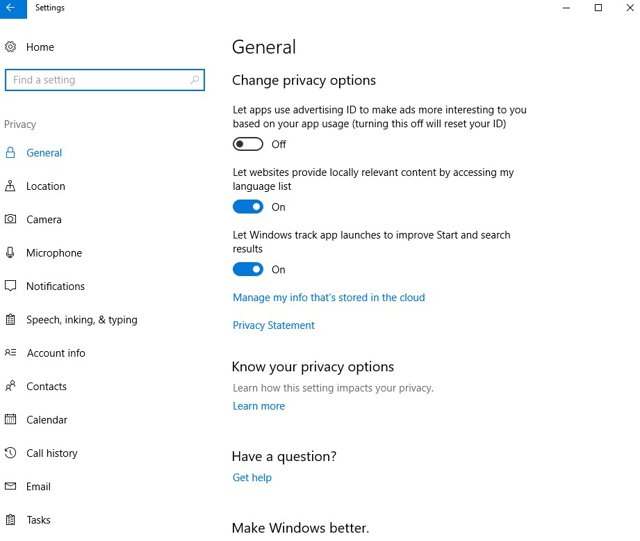Enable the advertising ID toggle

(x=248, y=144)
